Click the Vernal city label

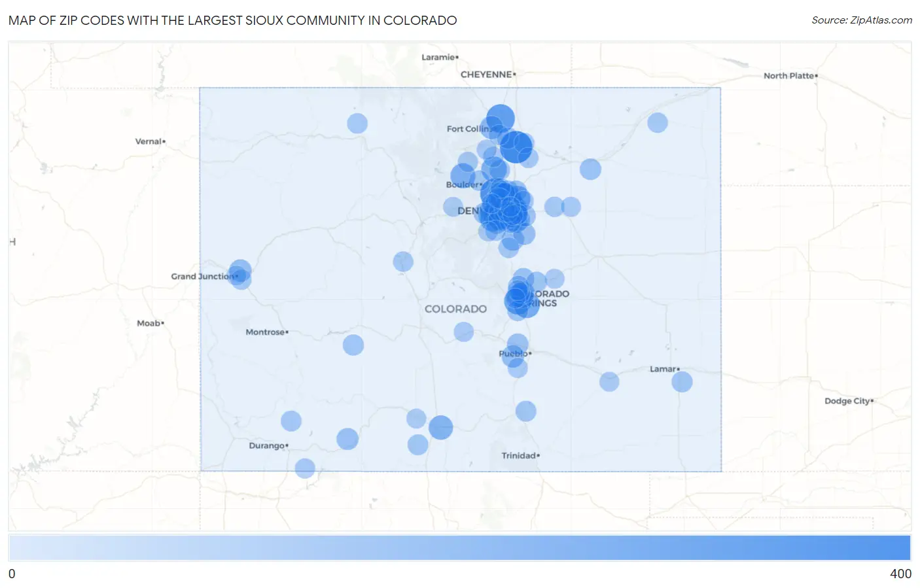pyautogui.click(x=150, y=141)
